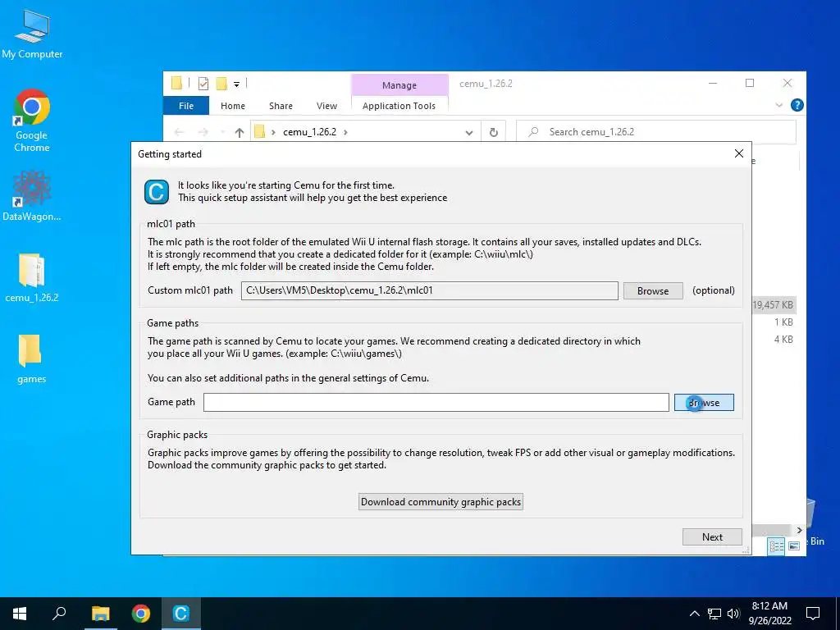The width and height of the screenshot is (840, 630).
Task: Open the network status tray icon
Action: (714, 614)
